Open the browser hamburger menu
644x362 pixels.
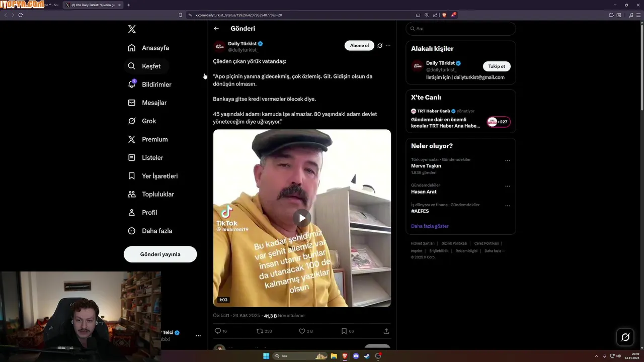point(638,15)
